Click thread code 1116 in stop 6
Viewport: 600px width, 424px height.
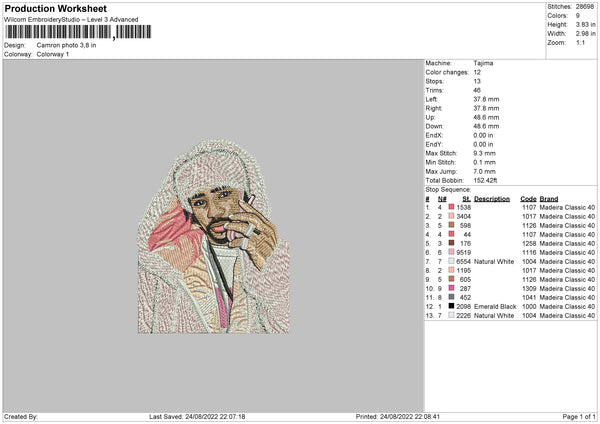(529, 253)
